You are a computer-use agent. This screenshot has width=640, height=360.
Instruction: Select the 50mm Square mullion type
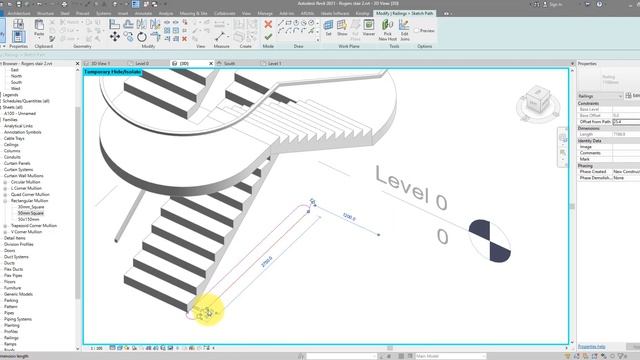[x=31, y=213]
